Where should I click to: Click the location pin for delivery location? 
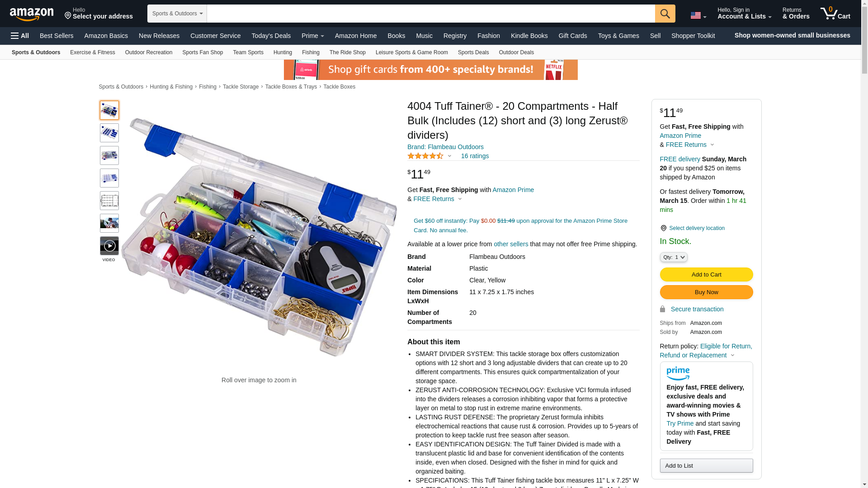coord(663,228)
